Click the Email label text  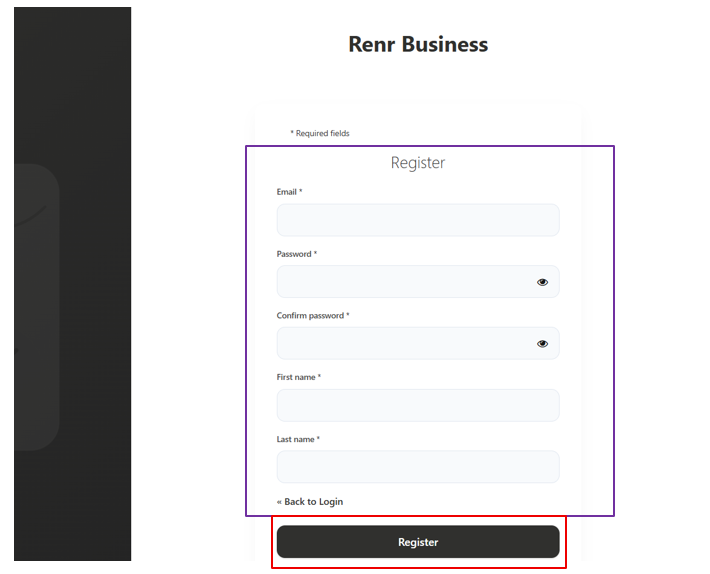click(289, 192)
